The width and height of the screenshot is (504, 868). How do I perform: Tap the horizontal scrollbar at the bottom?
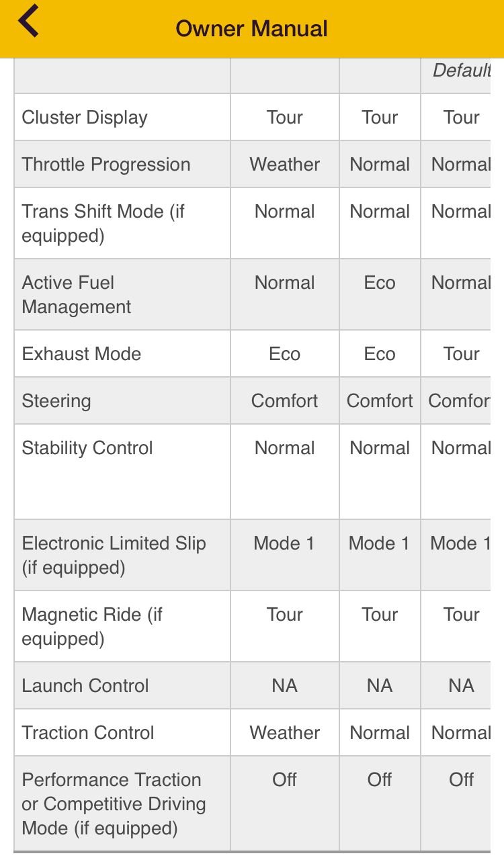[252, 852]
